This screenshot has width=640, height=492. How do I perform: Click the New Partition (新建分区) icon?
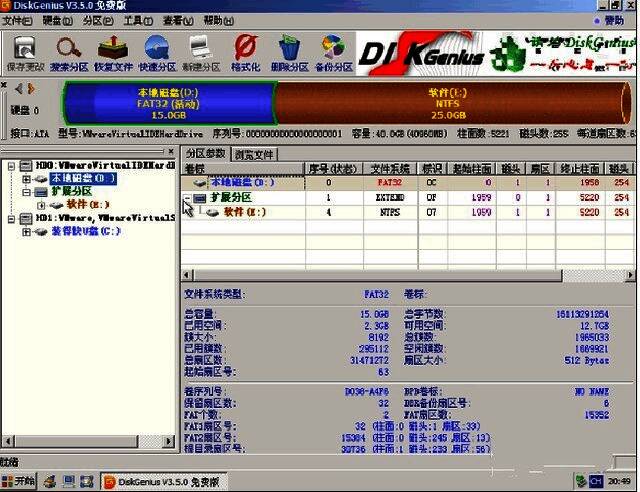point(201,54)
